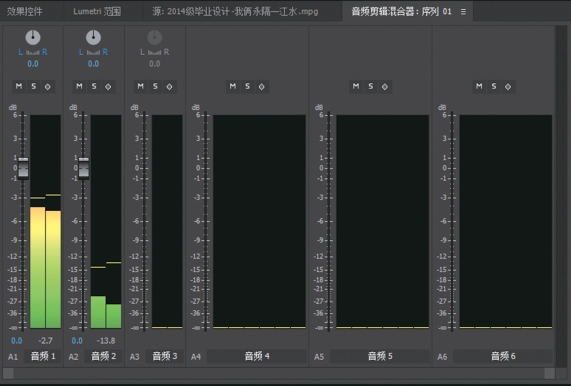
Task: Mute track A4 with its M button
Action: click(233, 86)
